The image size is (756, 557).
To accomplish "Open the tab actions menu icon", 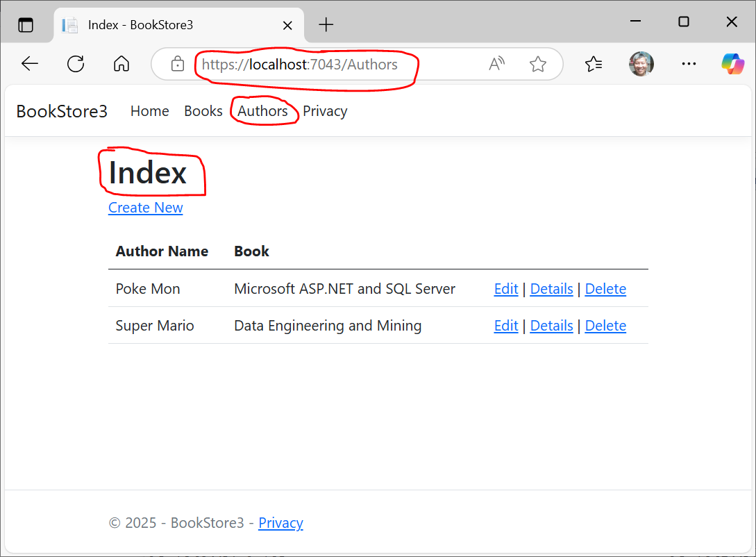I will (26, 24).
